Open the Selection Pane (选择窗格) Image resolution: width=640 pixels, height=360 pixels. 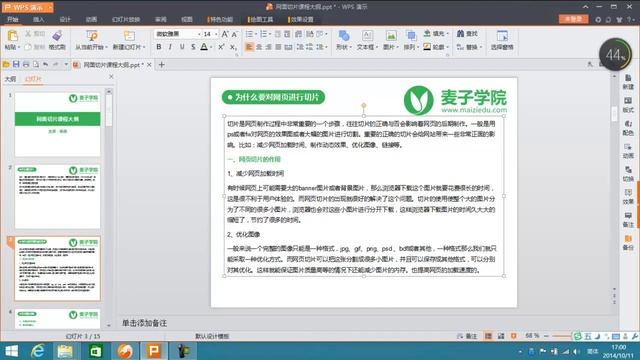pos(502,40)
